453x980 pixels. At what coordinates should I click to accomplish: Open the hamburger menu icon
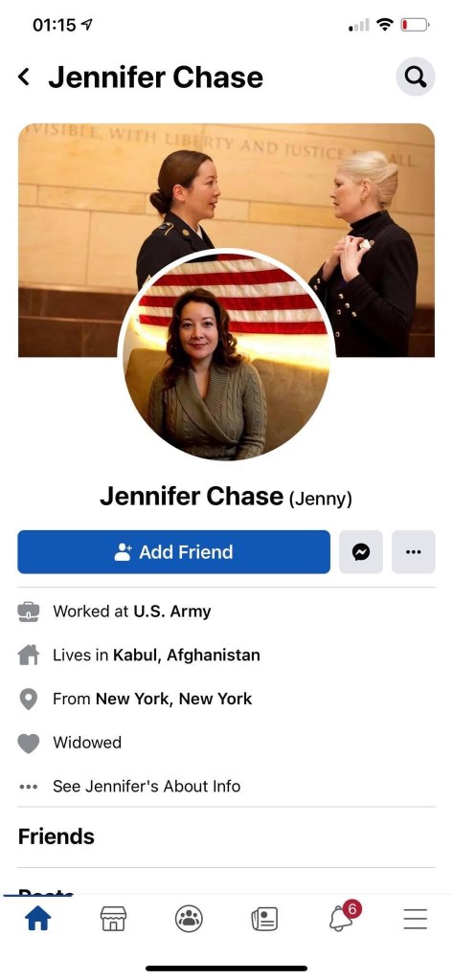[x=415, y=919]
